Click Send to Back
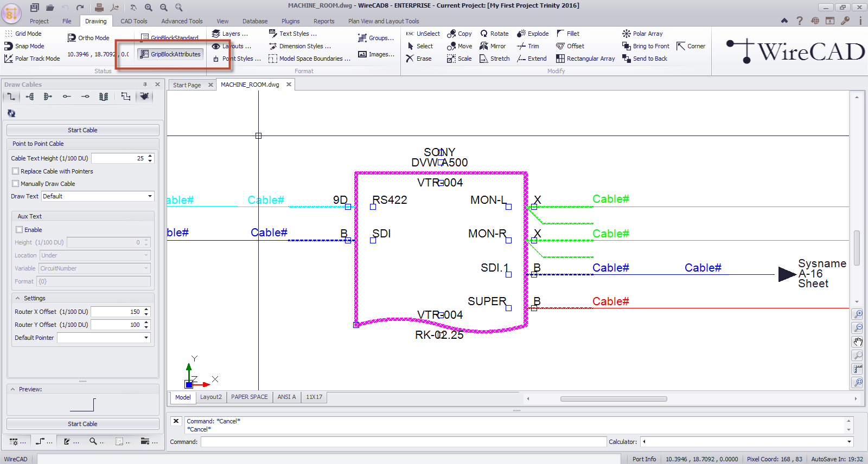 point(644,59)
